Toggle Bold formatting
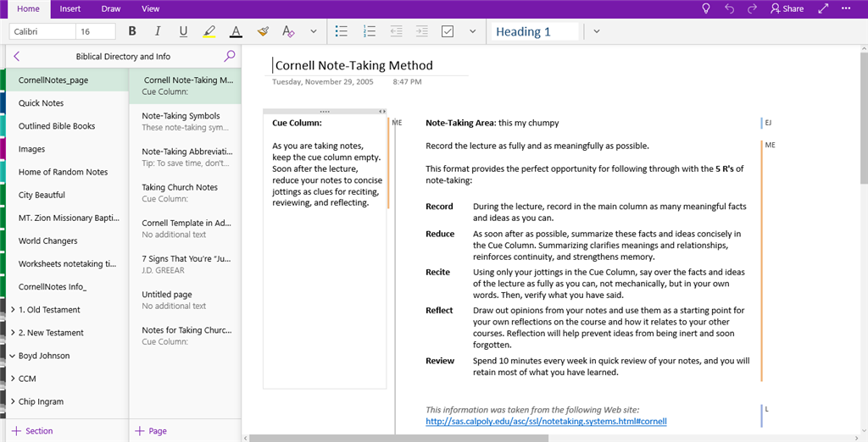The width and height of the screenshot is (868, 442). click(x=132, y=31)
